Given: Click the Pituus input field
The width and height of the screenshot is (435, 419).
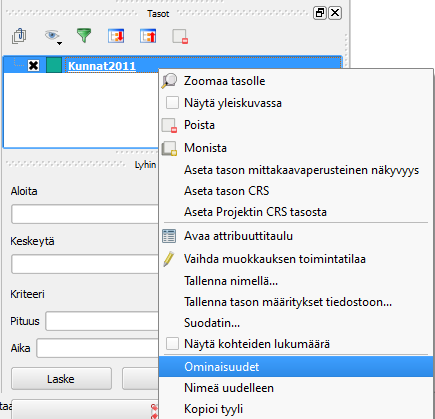Looking at the screenshot, I should point(102,321).
